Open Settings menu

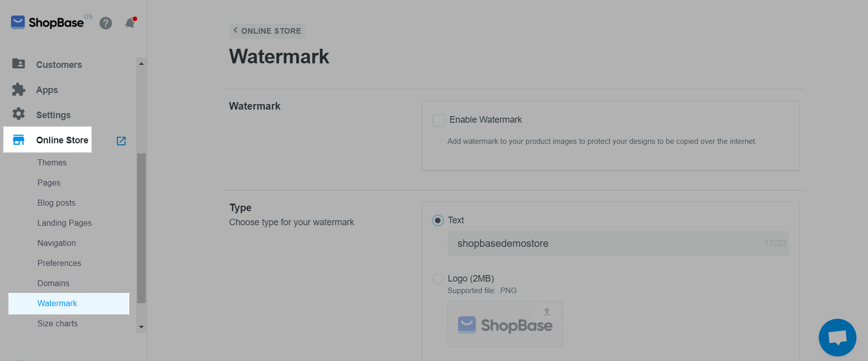(53, 115)
